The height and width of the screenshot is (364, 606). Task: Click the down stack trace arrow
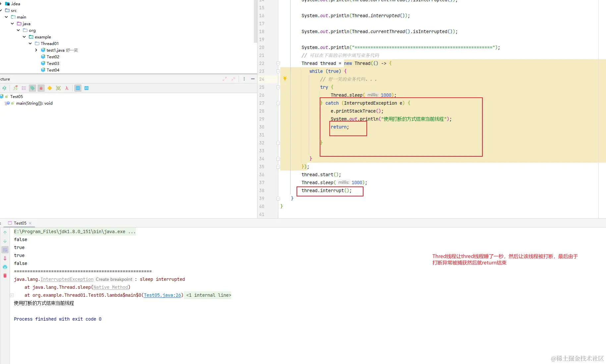[5, 241]
